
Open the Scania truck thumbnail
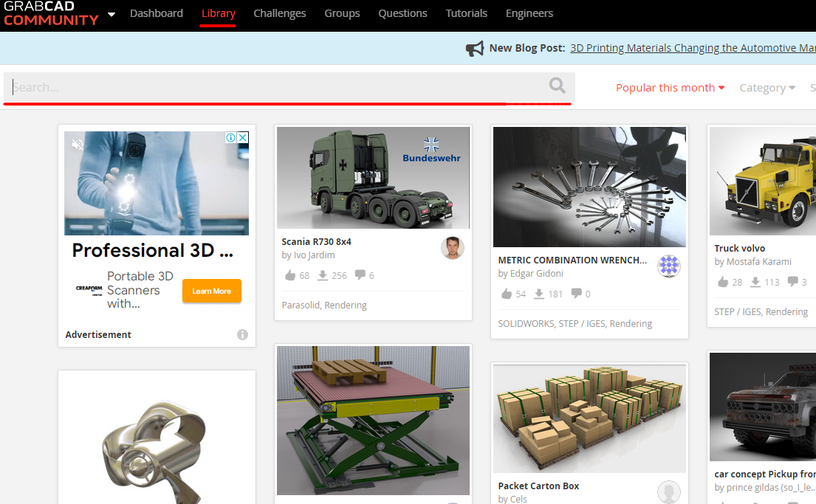(373, 178)
